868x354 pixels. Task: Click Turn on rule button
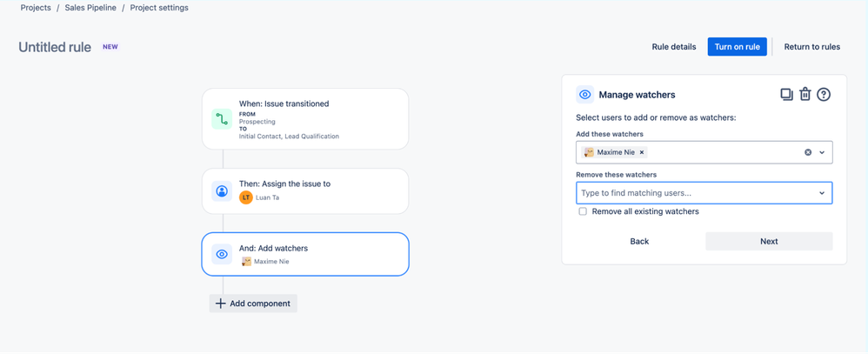[x=738, y=47]
